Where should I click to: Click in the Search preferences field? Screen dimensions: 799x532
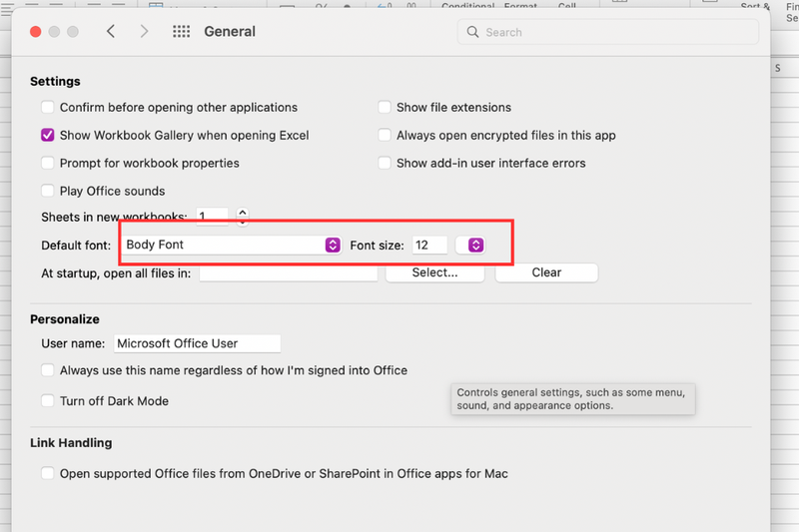coord(607,32)
